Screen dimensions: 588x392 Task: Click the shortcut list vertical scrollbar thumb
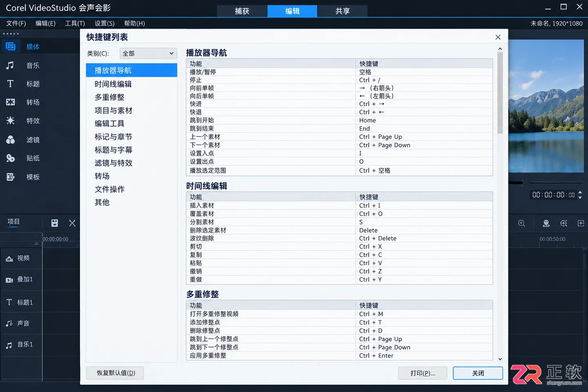click(x=500, y=93)
